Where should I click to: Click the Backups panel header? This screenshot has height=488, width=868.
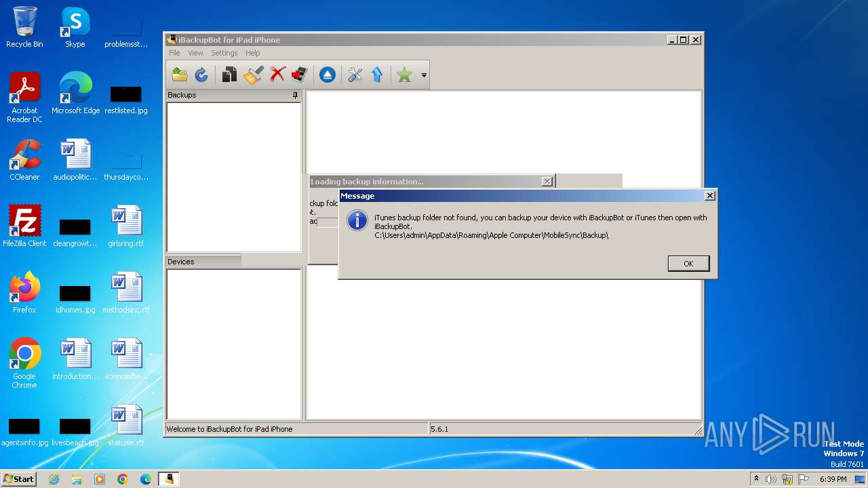pos(233,96)
